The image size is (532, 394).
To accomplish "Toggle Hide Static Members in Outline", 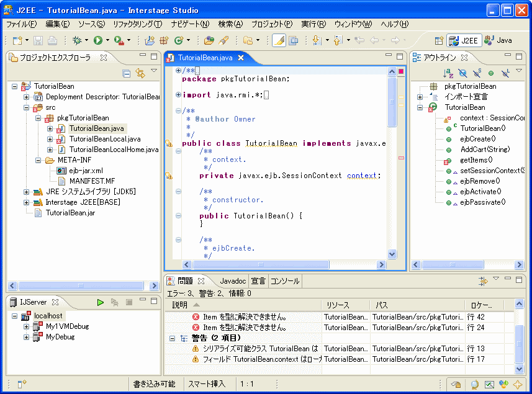I will point(477,73).
